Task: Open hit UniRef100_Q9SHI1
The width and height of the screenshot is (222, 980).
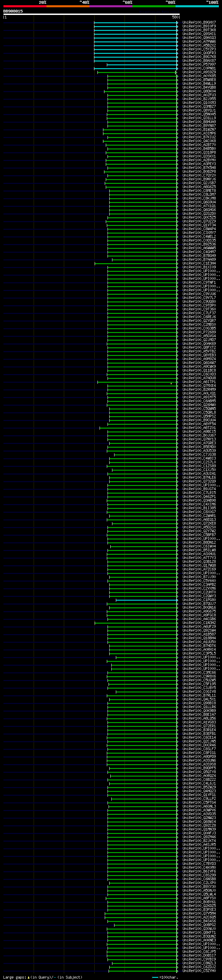Action: (x=199, y=34)
